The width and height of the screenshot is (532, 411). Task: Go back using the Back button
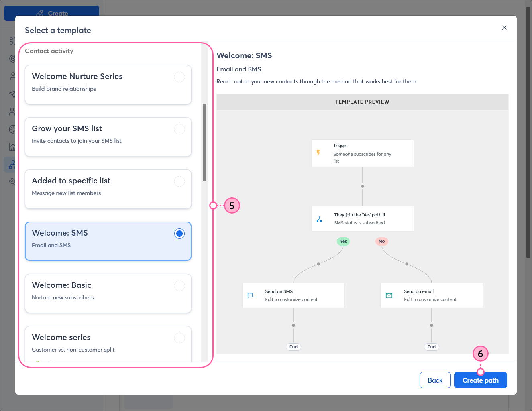click(435, 380)
